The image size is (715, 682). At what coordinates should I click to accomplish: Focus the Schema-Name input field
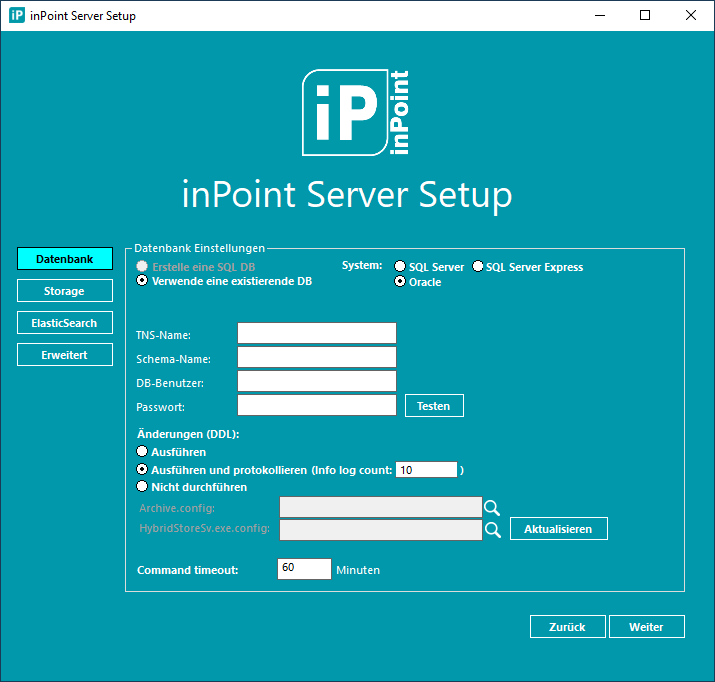coord(317,357)
